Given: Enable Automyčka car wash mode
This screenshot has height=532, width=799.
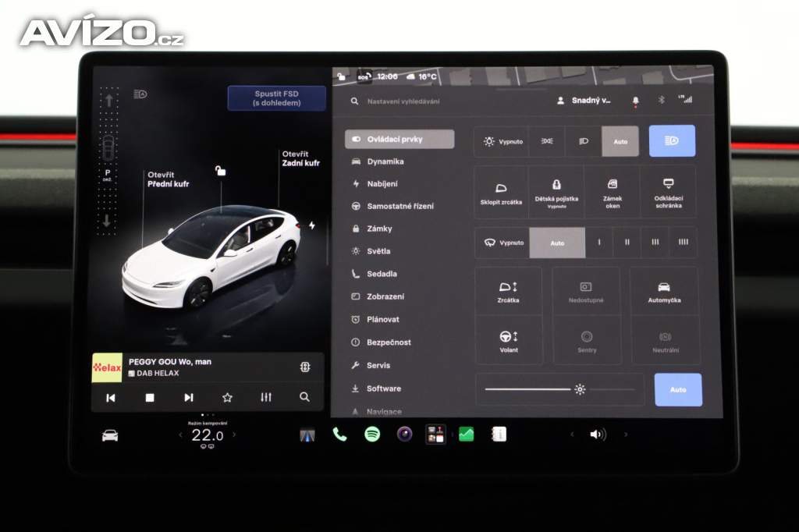Looking at the screenshot, I should (664, 292).
